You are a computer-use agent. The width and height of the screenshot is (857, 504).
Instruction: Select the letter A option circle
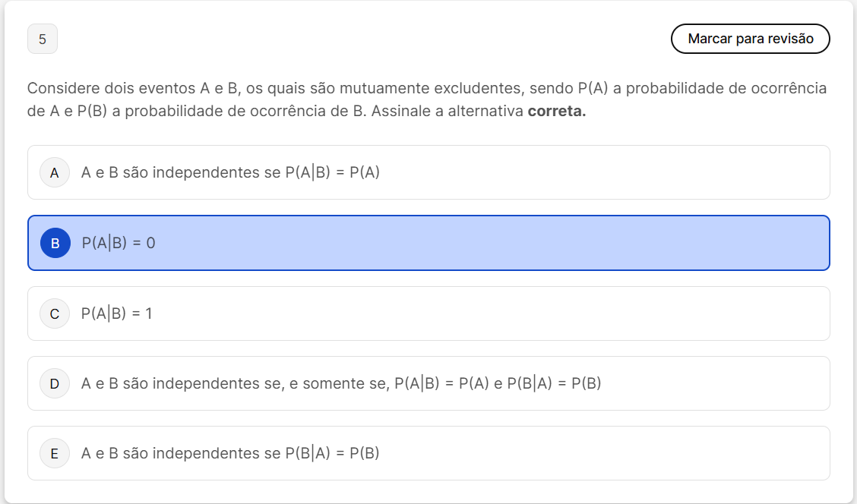pyautogui.click(x=55, y=172)
